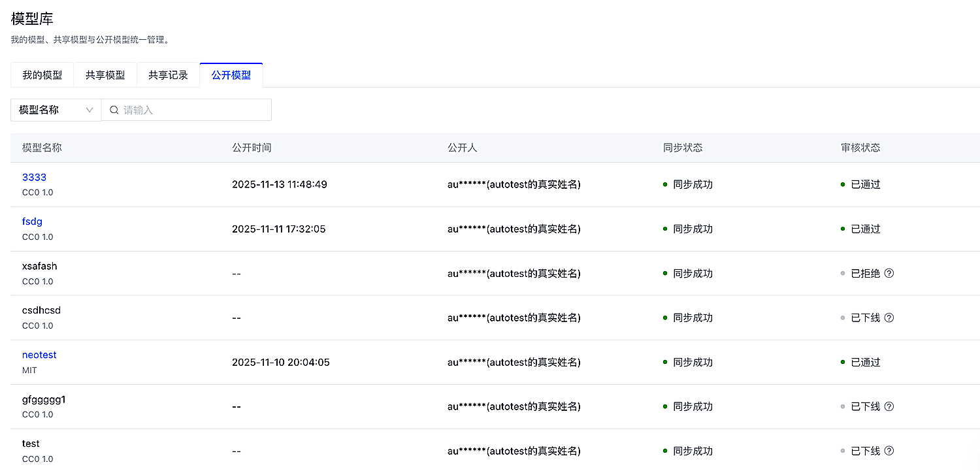
Task: Click help icon beside xsafash 已拒绝 status
Action: tap(889, 274)
